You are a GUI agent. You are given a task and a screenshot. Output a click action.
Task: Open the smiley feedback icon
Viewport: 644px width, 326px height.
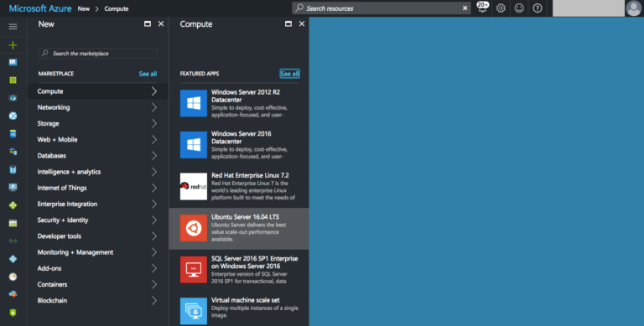(x=519, y=8)
